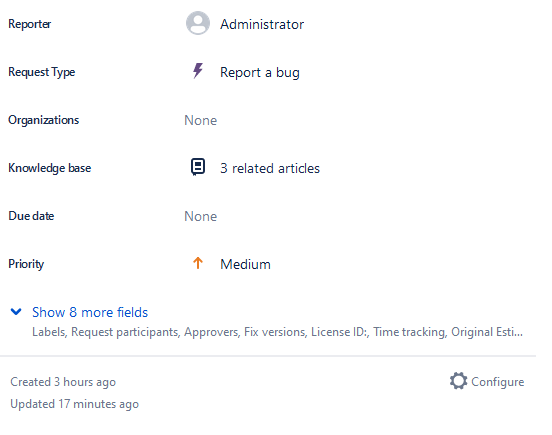This screenshot has width=552, height=435.
Task: Click the Priority field label
Action: coord(26,264)
